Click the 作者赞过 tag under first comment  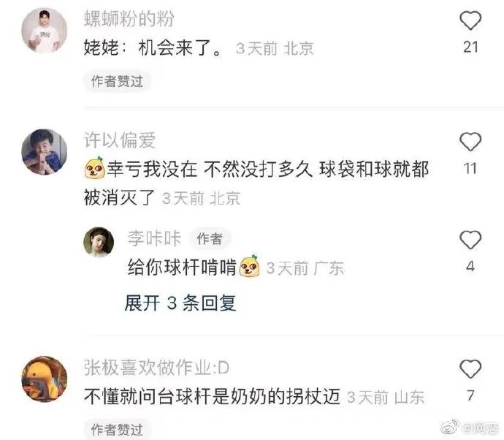(x=117, y=81)
